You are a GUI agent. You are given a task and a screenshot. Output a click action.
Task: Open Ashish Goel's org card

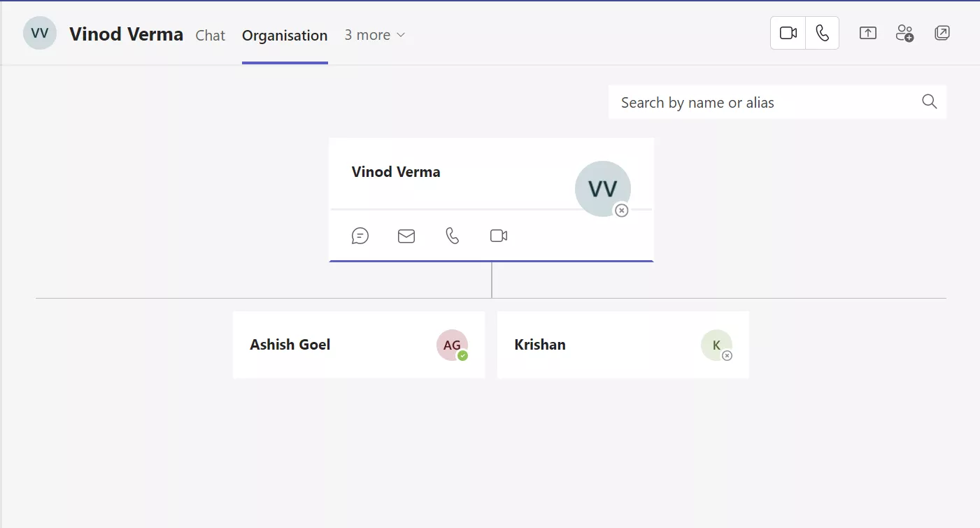pos(359,345)
